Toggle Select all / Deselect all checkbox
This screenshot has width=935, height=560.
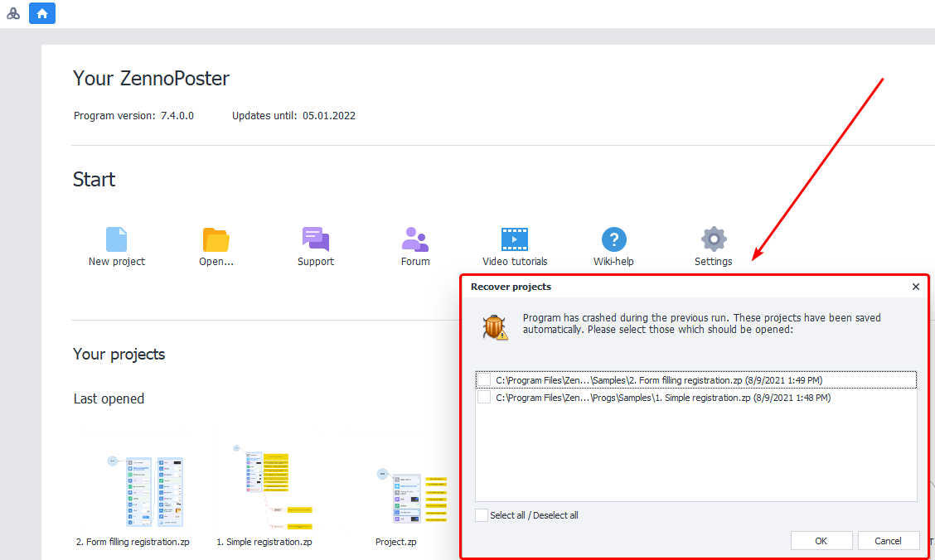[482, 515]
